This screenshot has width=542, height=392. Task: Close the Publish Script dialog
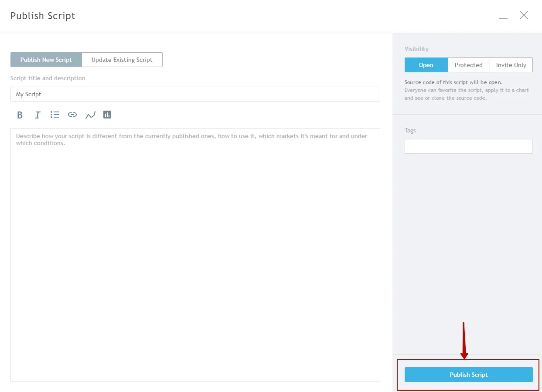pyautogui.click(x=524, y=15)
